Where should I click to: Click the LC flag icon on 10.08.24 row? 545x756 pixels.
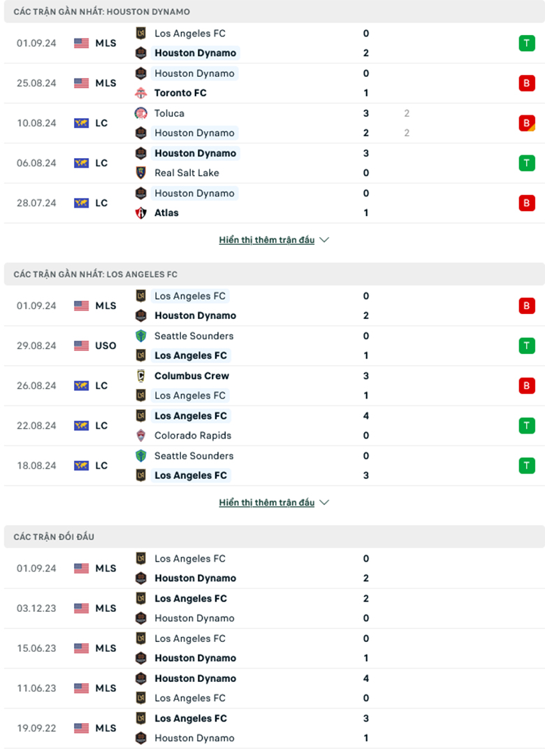(82, 123)
